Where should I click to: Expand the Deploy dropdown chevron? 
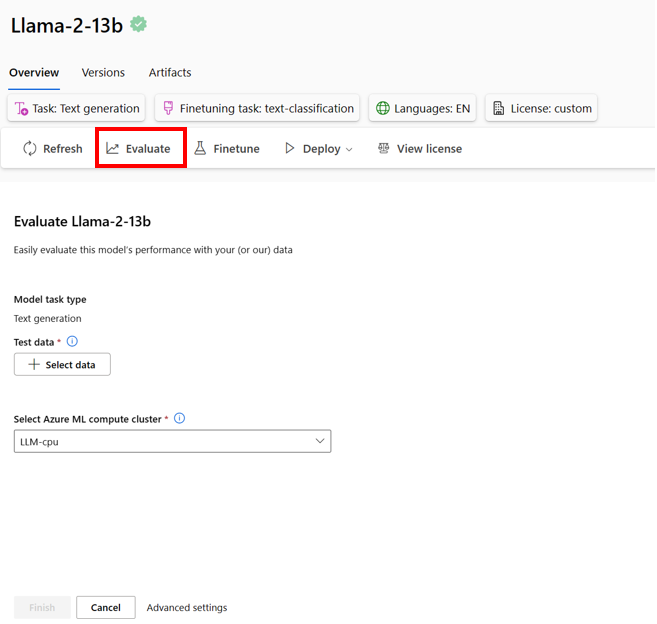coord(349,150)
